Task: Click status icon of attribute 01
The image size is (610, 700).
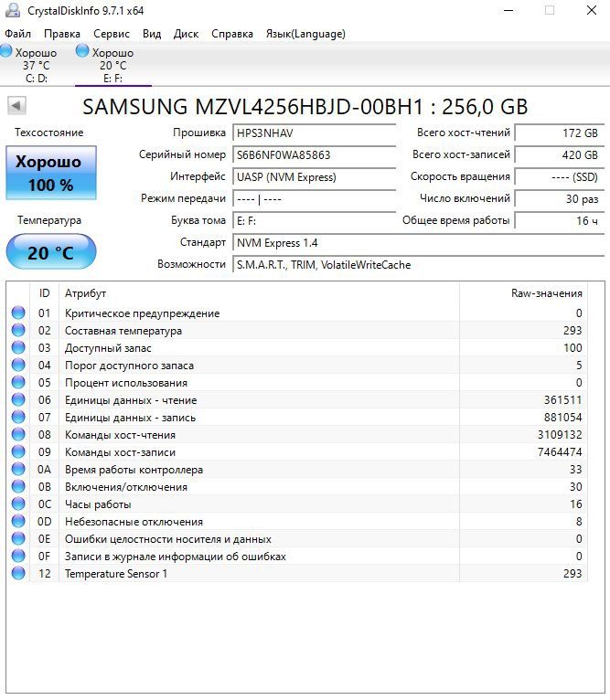Action: click(x=18, y=313)
